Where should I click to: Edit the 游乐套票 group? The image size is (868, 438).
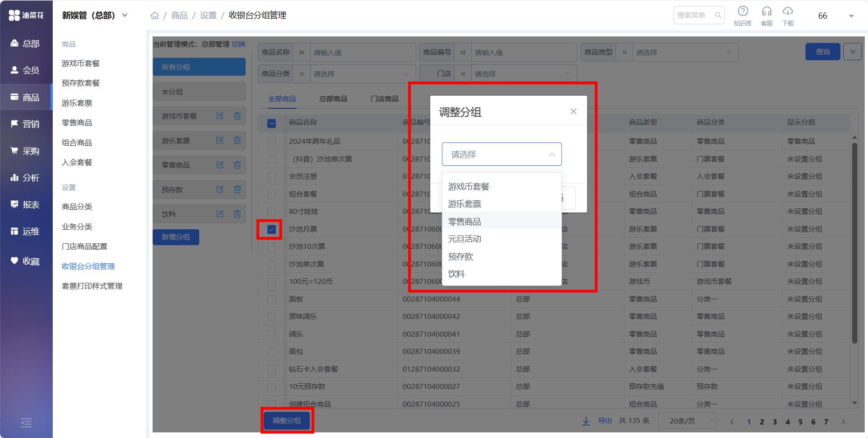coord(220,140)
